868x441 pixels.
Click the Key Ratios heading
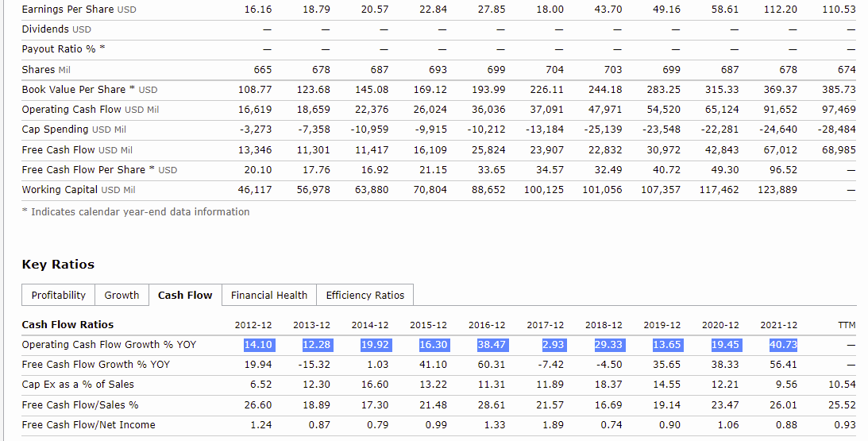tap(58, 265)
